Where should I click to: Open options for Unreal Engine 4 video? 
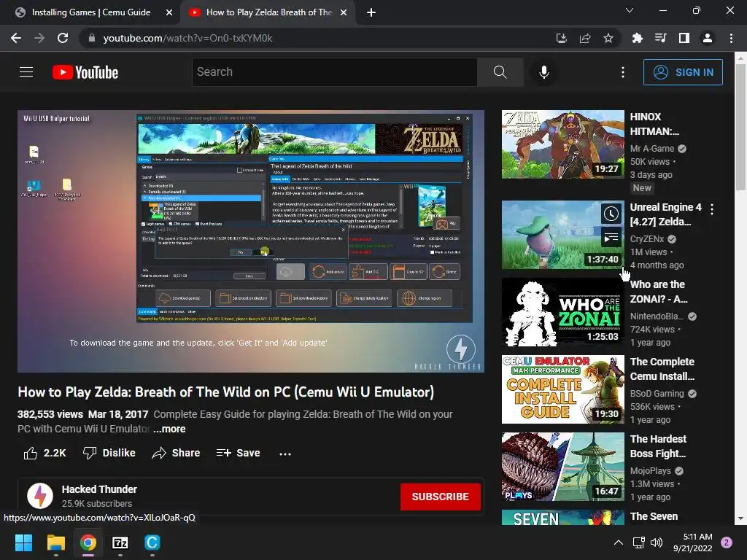pos(712,209)
